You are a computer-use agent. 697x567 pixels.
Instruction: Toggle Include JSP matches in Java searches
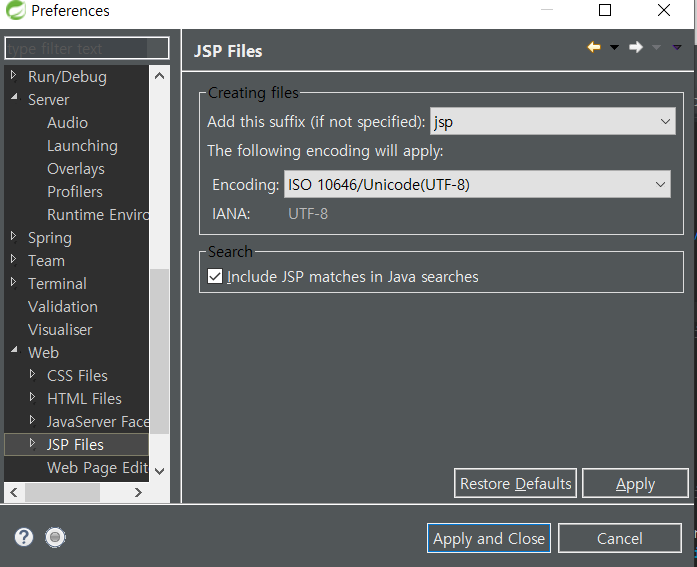215,276
